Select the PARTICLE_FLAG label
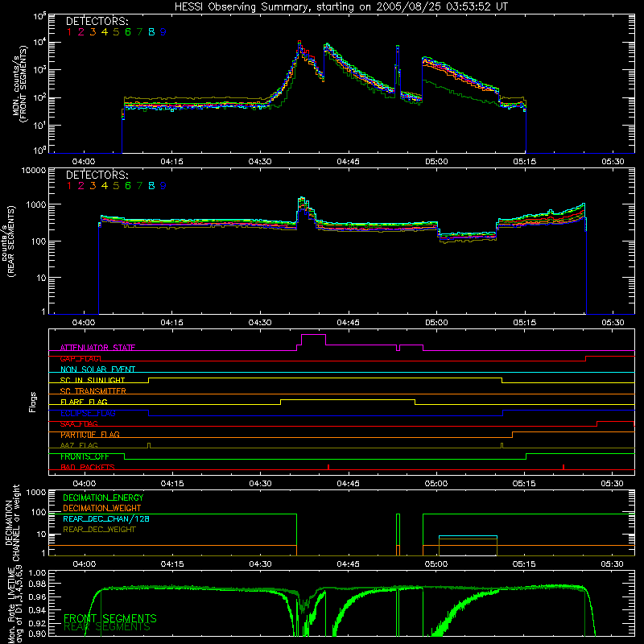This screenshot has width=644, height=644. tap(90, 435)
